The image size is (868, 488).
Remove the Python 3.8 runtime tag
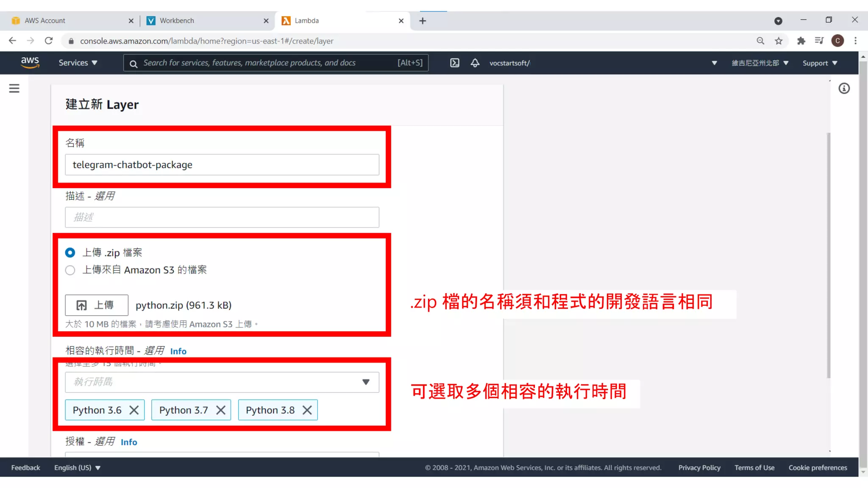(307, 410)
